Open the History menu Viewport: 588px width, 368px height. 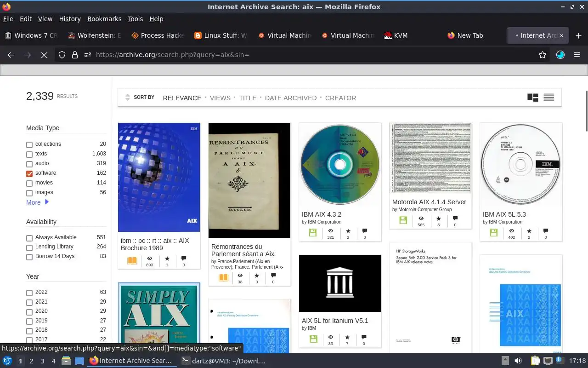(70, 19)
